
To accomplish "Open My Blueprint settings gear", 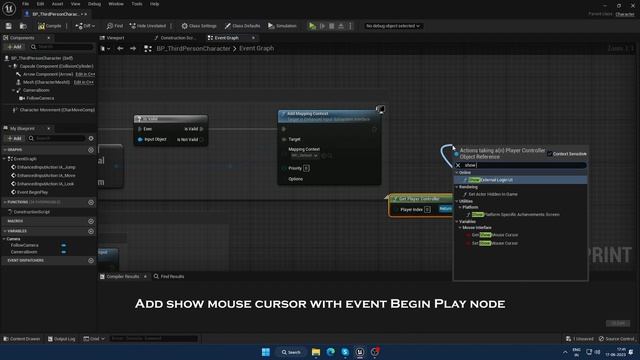I will (x=91, y=138).
